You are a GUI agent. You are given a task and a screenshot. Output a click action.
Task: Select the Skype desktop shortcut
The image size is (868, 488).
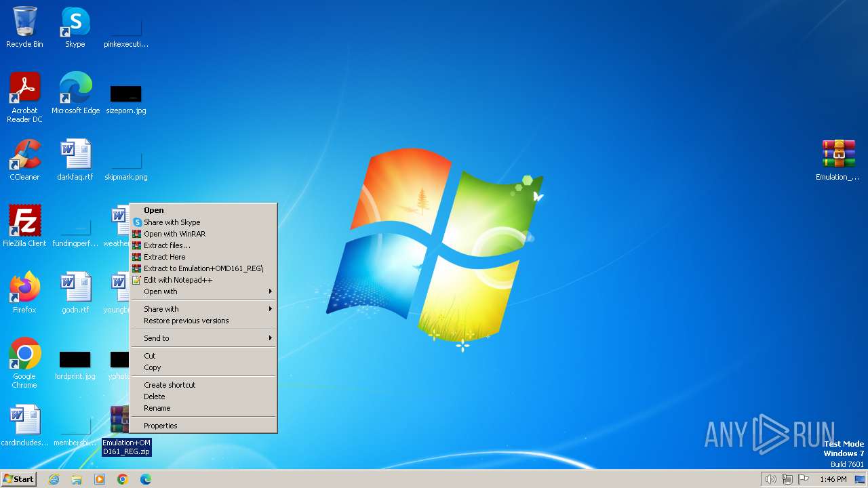(x=75, y=27)
